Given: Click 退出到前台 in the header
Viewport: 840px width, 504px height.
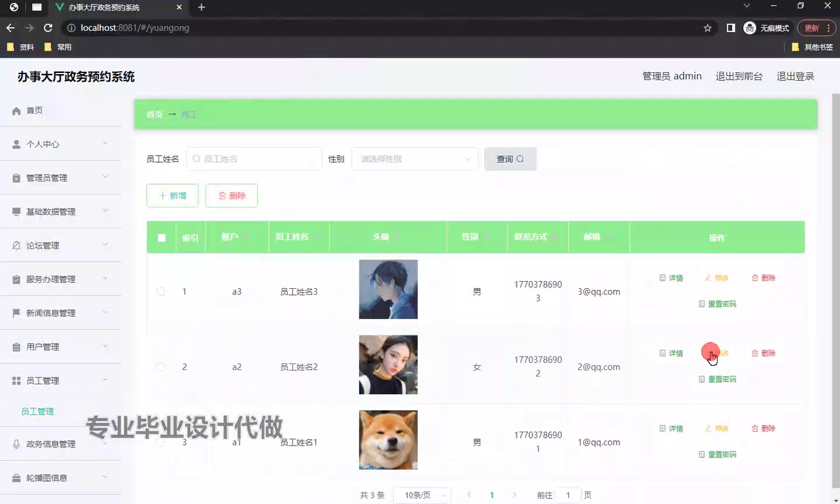Looking at the screenshot, I should (739, 76).
